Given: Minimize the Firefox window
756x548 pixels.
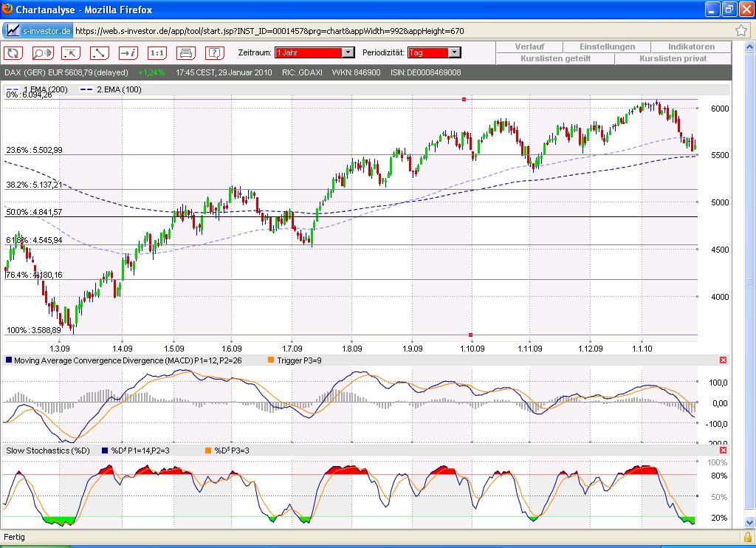Looking at the screenshot, I should pyautogui.click(x=712, y=9).
